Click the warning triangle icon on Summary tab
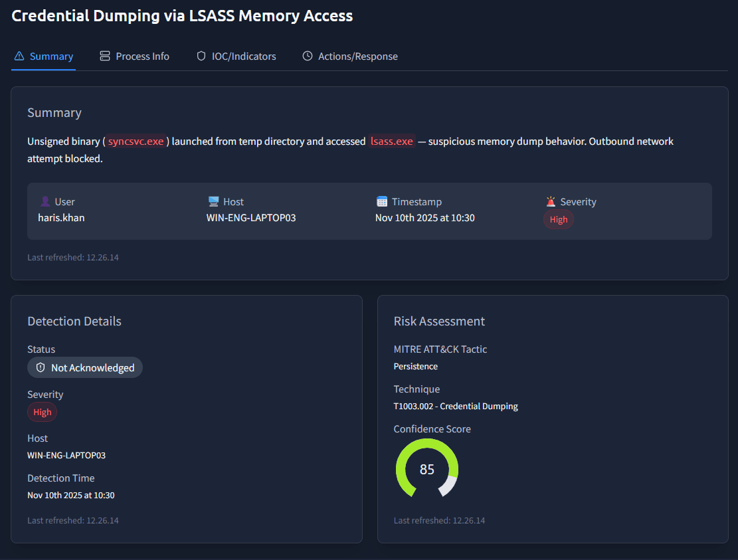This screenshot has height=560, width=738. coord(19,56)
